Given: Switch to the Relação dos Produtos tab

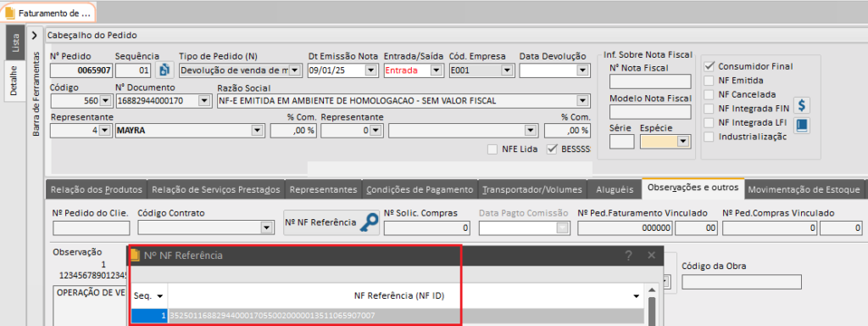Looking at the screenshot, I should [x=97, y=189].
